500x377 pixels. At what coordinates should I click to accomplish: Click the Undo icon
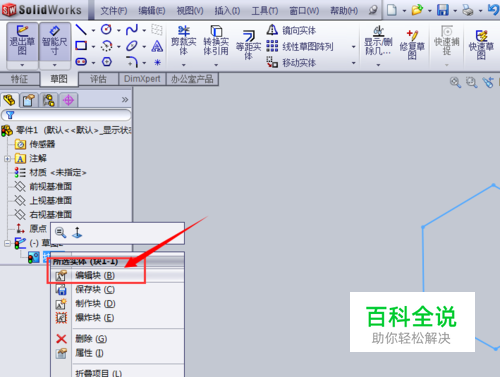coord(493,10)
